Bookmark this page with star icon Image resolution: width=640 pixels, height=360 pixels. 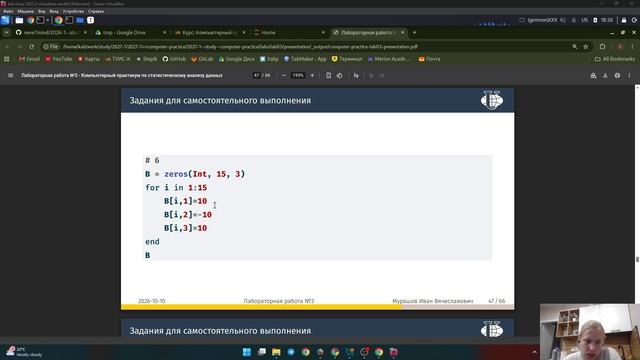(x=586, y=47)
